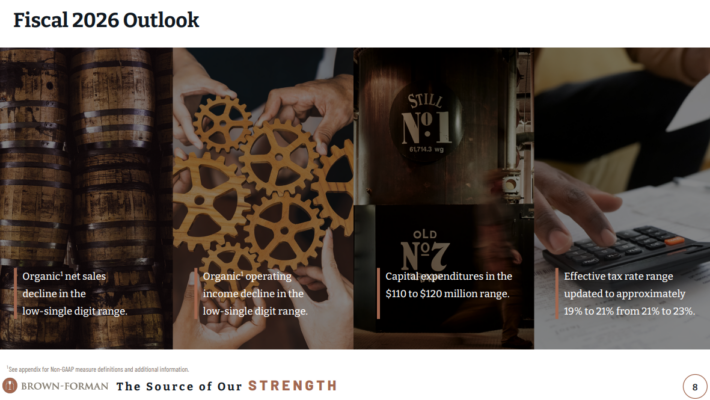The image size is (710, 400).
Task: Select the Fiscal 2026 Outlook title
Action: click(x=106, y=20)
